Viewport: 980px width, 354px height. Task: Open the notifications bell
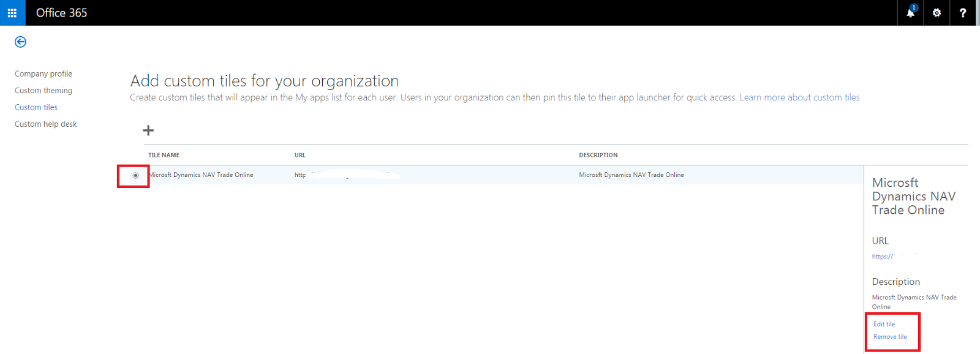pyautogui.click(x=911, y=13)
